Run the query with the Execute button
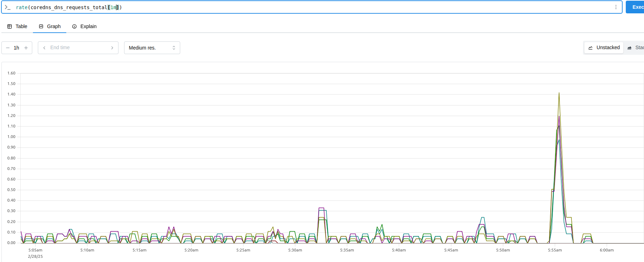 tap(635, 7)
